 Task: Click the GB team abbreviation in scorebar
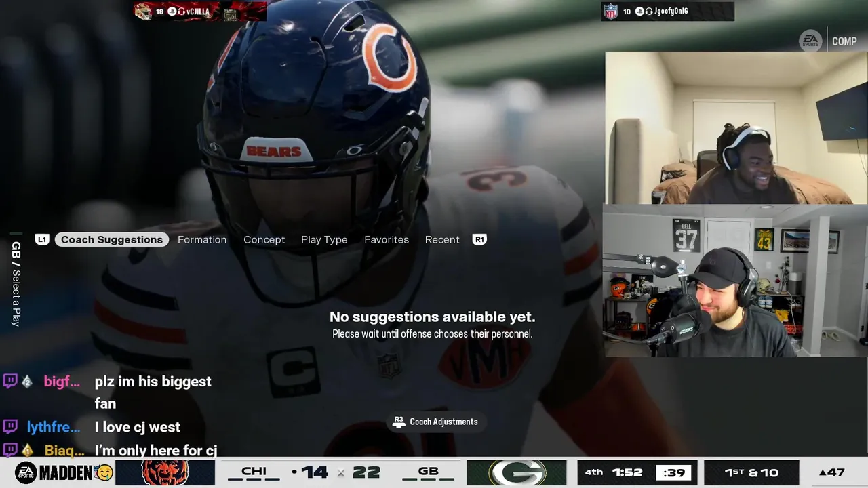click(x=428, y=471)
